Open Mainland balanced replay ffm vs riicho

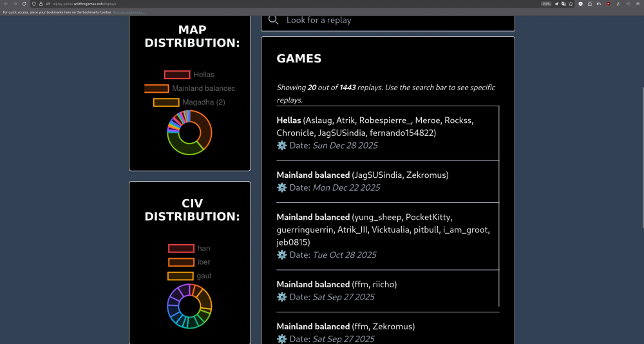coord(313,284)
